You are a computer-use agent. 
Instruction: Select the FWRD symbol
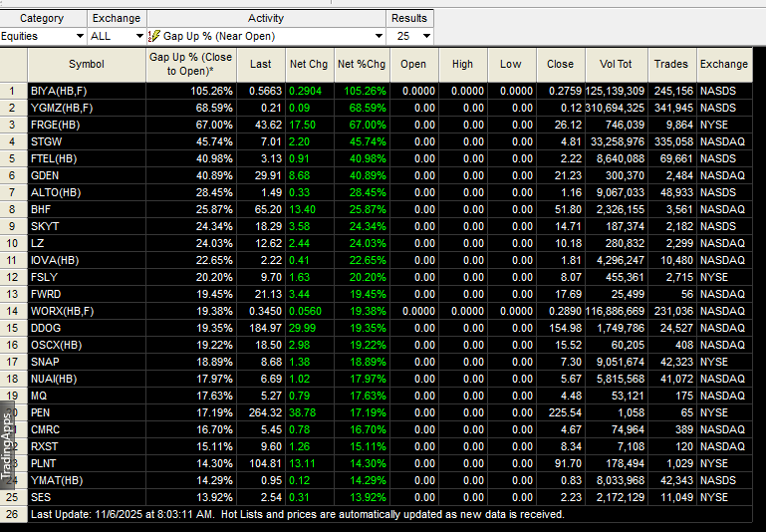(x=46, y=294)
